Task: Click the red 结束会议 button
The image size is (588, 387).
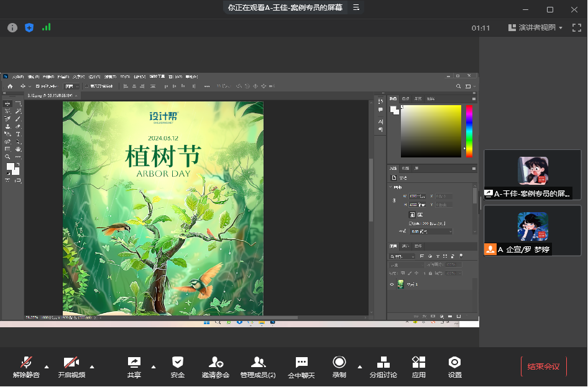Action: (543, 366)
